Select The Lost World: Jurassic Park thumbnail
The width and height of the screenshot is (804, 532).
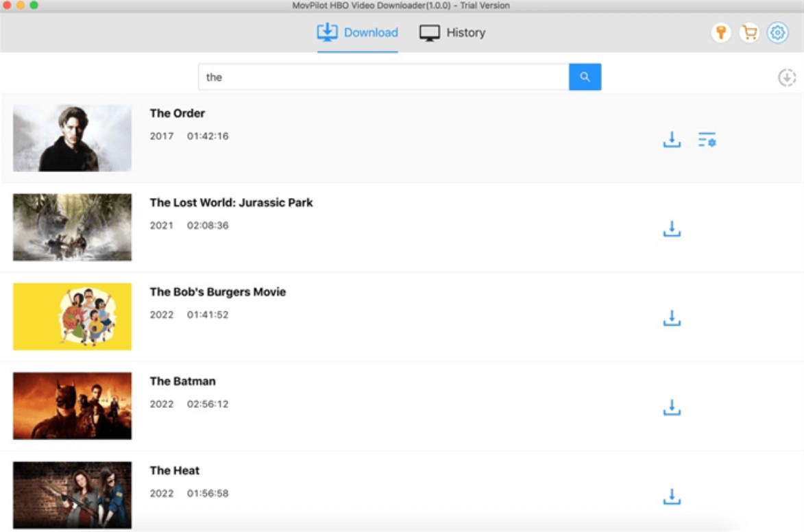coord(72,227)
